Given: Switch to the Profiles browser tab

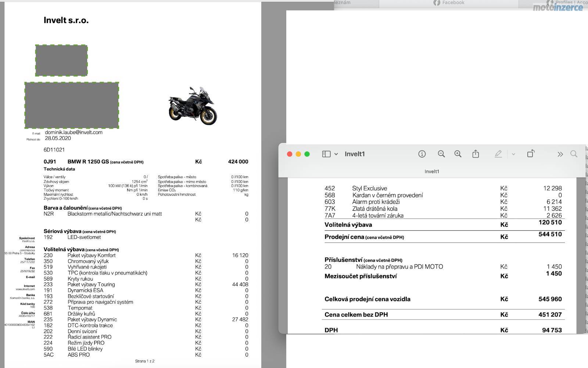Looking at the screenshot, I should [568, 3].
